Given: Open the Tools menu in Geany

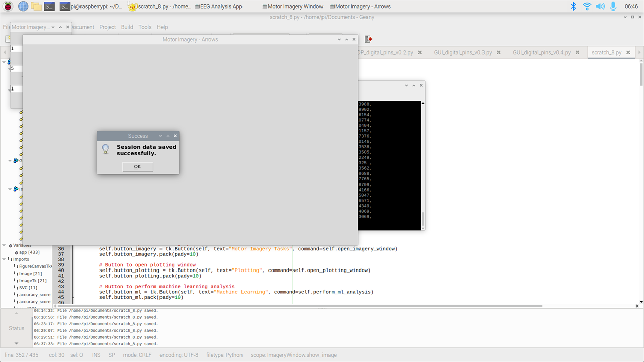Looking at the screenshot, I should coord(145,27).
